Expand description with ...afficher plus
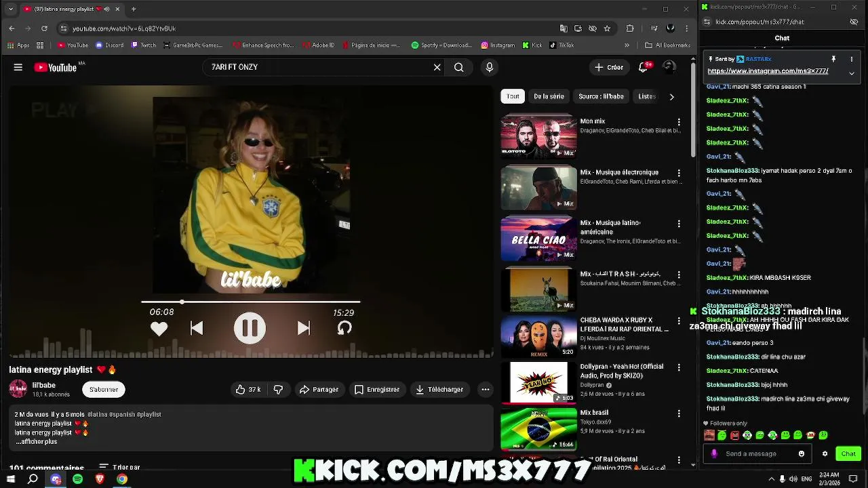This screenshot has height=488, width=868. (36, 441)
